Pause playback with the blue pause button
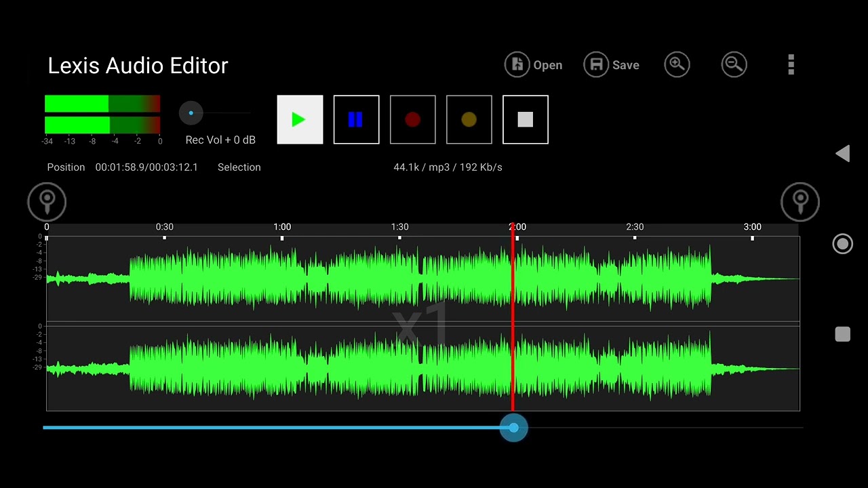 pos(356,119)
